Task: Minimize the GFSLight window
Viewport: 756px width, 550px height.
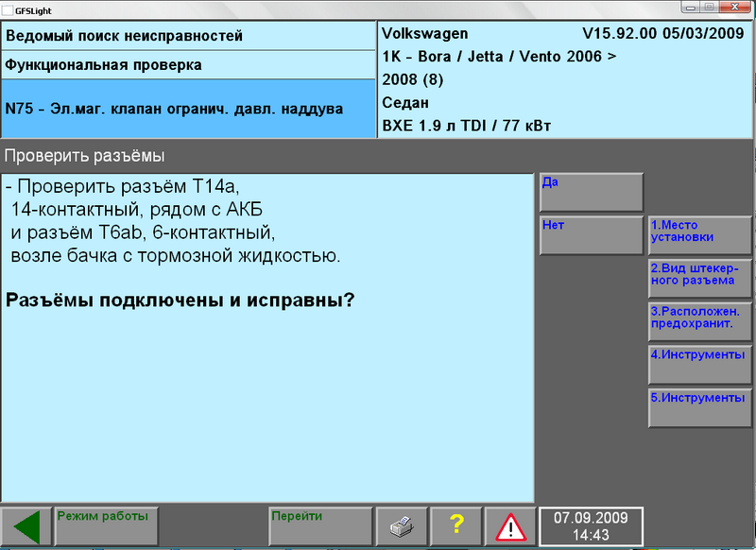Action: click(691, 7)
